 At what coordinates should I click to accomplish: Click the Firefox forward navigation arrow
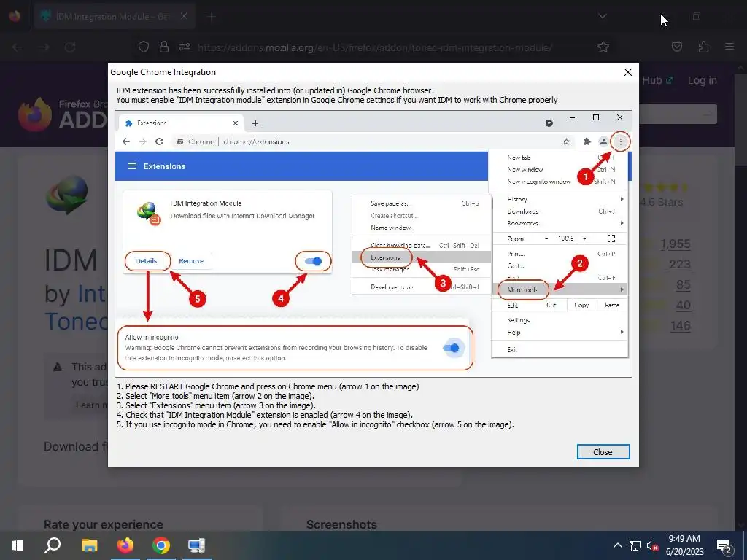click(44, 47)
